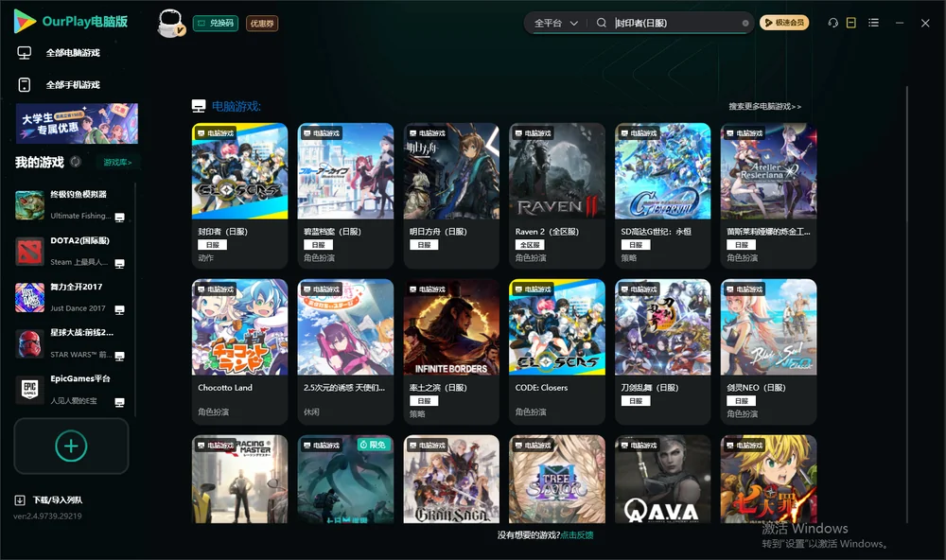Click the 下载/导入列队 download icon
The height and width of the screenshot is (560, 946).
point(20,499)
